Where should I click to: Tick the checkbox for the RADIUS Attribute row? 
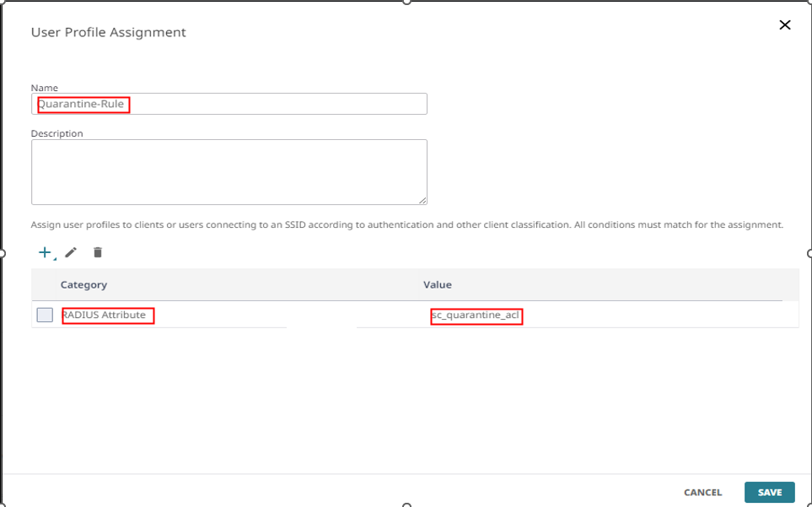click(x=45, y=315)
